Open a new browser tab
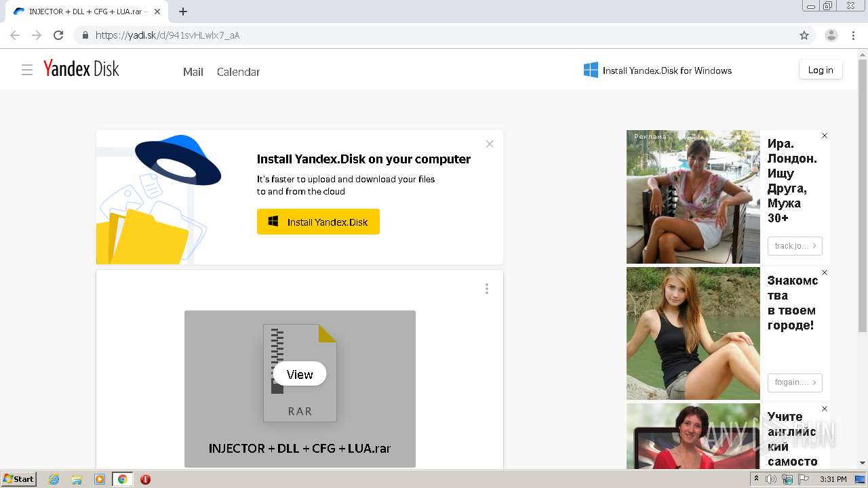The width and height of the screenshot is (868, 488). [183, 12]
